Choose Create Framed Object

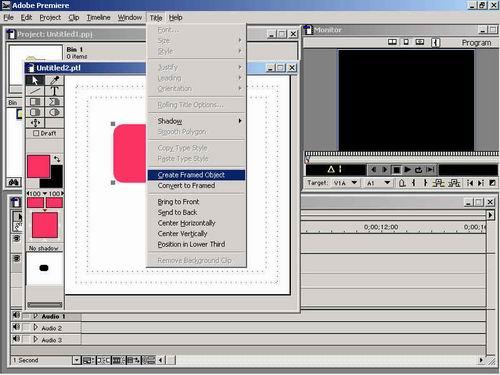coord(196,175)
